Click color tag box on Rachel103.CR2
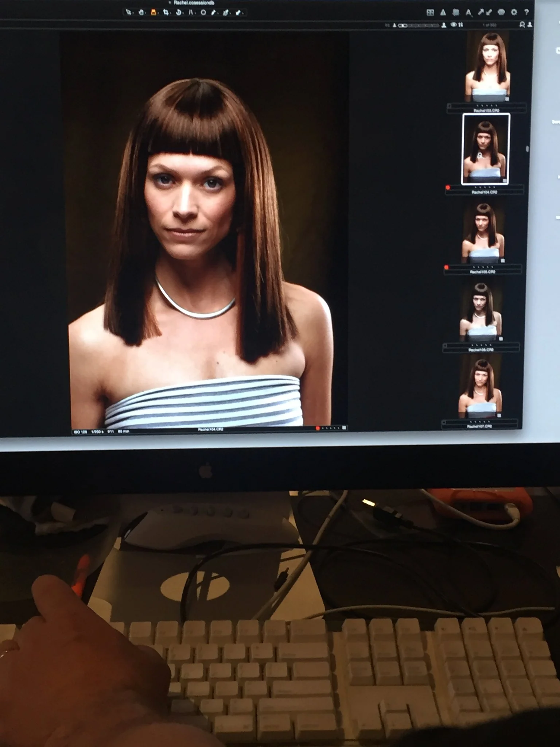 [x=450, y=106]
